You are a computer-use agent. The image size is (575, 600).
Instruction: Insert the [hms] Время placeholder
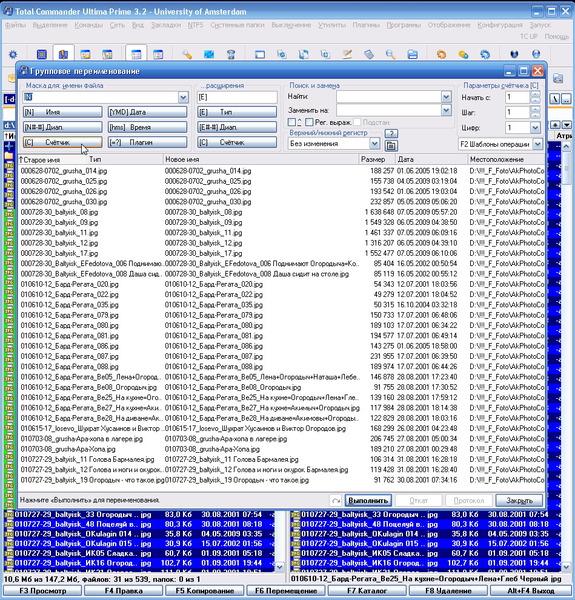pos(147,127)
